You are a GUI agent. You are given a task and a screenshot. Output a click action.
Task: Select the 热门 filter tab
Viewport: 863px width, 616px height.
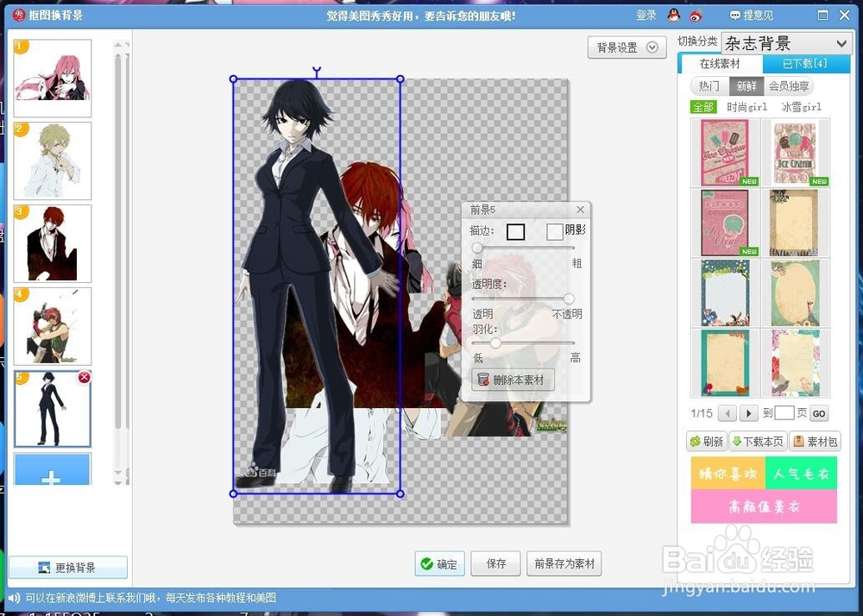(709, 86)
